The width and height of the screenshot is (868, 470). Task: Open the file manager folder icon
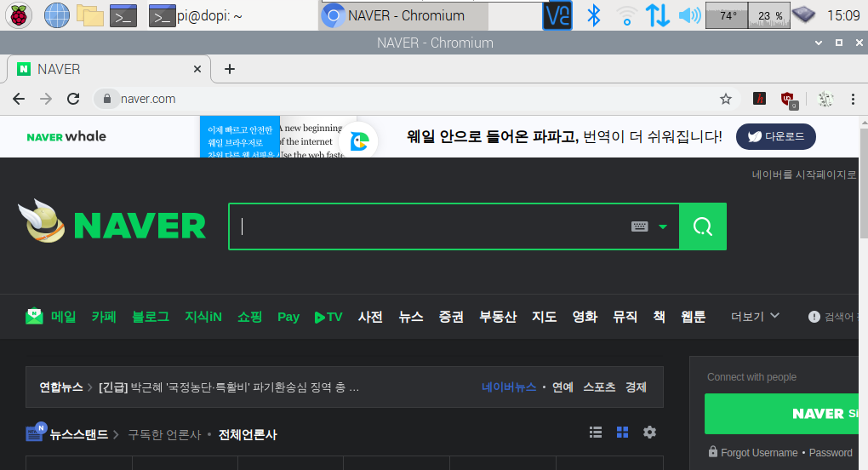(89, 15)
